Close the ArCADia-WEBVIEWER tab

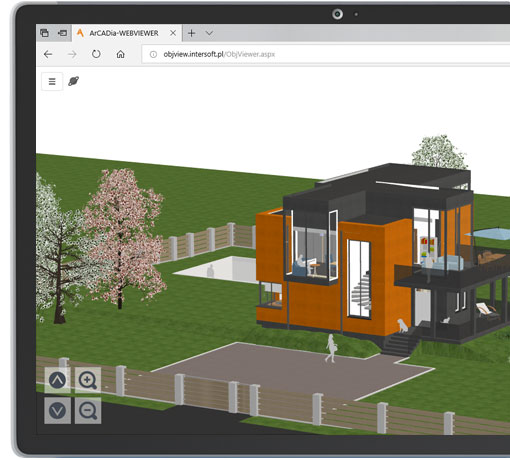click(x=173, y=33)
